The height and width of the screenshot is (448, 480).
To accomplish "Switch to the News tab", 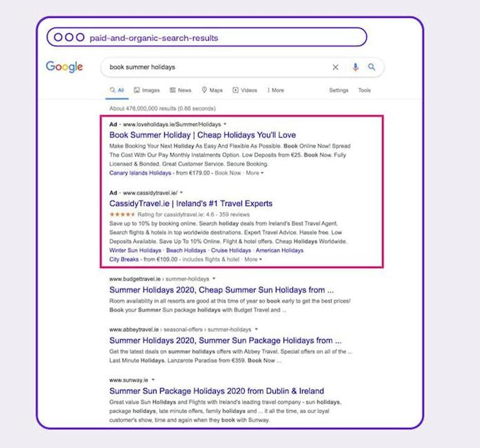I will tap(180, 91).
